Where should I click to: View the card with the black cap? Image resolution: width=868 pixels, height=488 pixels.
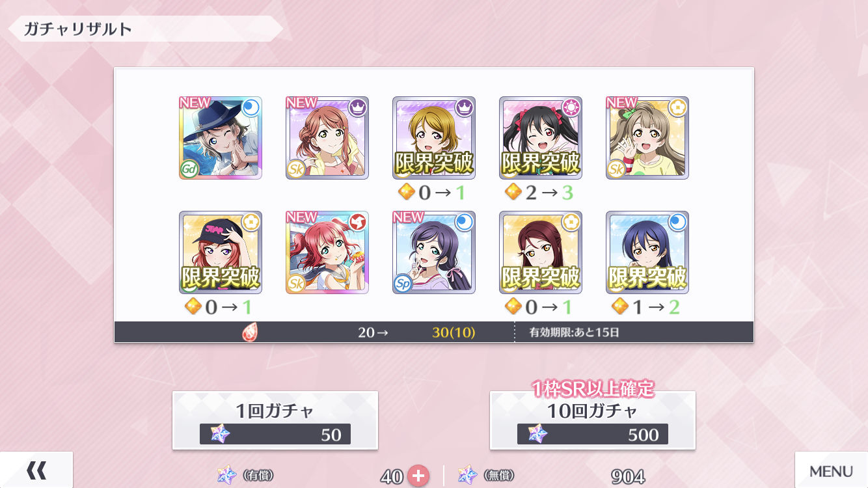[x=221, y=252]
